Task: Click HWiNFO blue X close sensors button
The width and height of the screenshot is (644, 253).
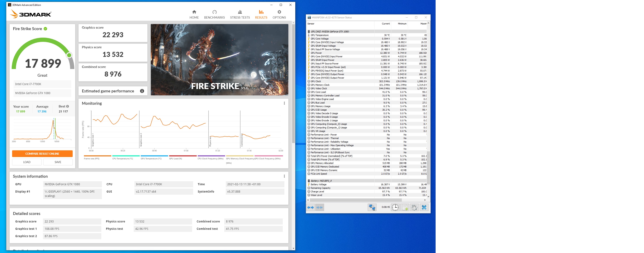Action: [424, 207]
